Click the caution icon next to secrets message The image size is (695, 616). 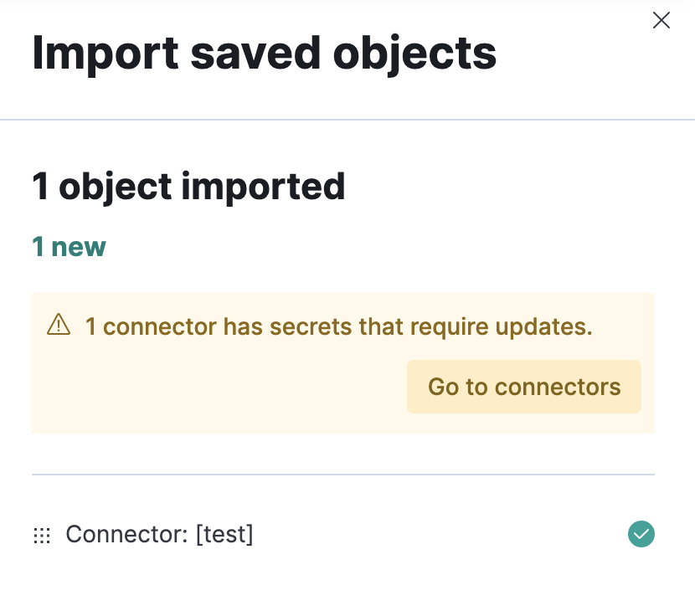pos(59,324)
